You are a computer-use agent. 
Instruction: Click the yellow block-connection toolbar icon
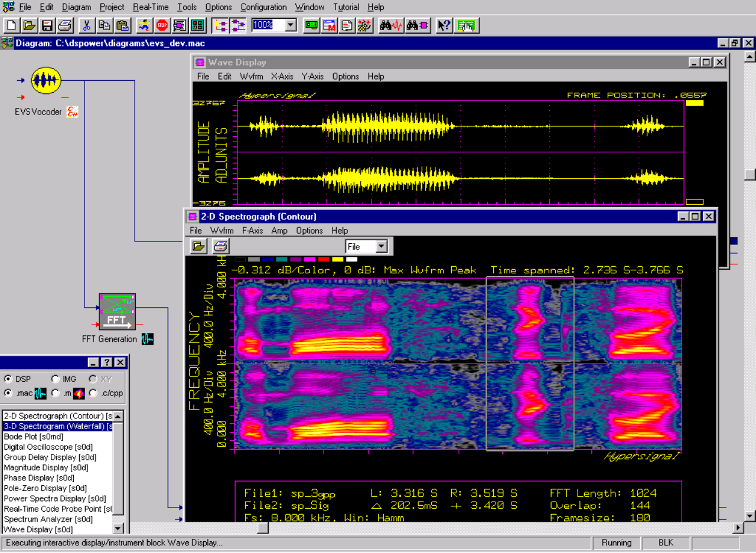pos(220,25)
